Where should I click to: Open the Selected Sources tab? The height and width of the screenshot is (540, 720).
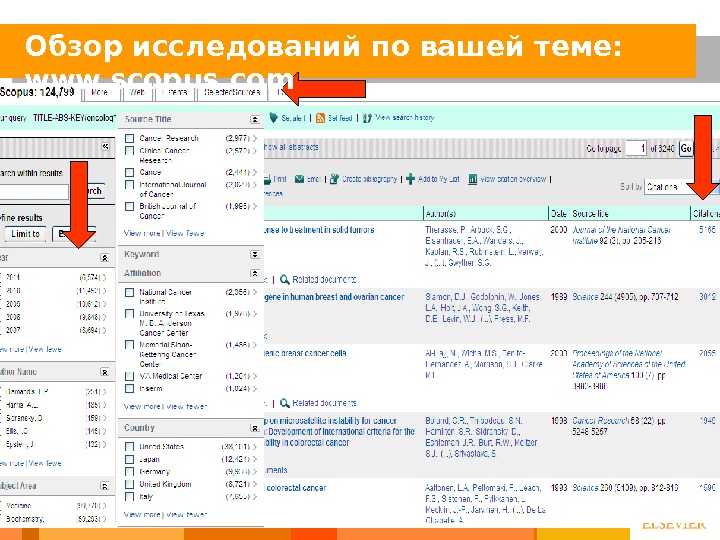232,92
